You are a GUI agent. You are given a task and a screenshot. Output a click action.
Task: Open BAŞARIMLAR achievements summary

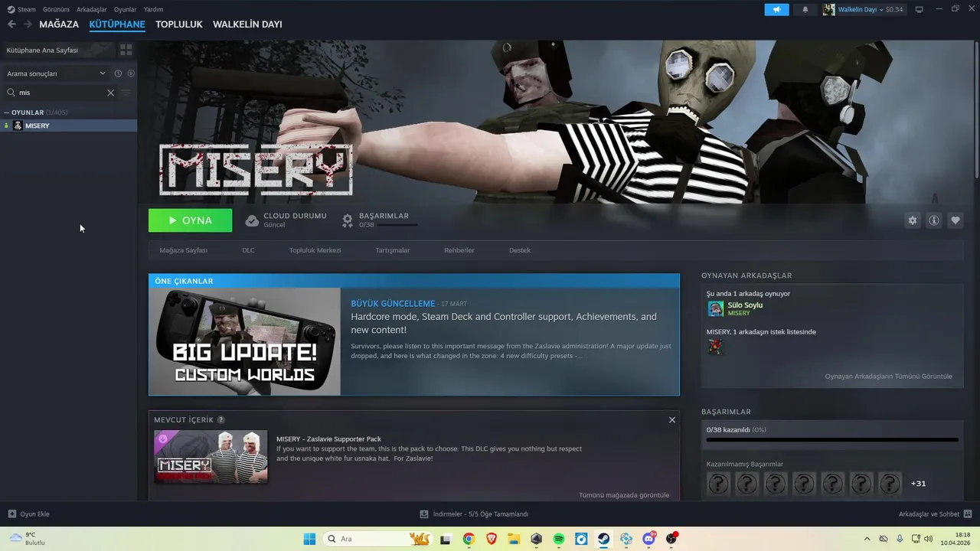pyautogui.click(x=380, y=220)
